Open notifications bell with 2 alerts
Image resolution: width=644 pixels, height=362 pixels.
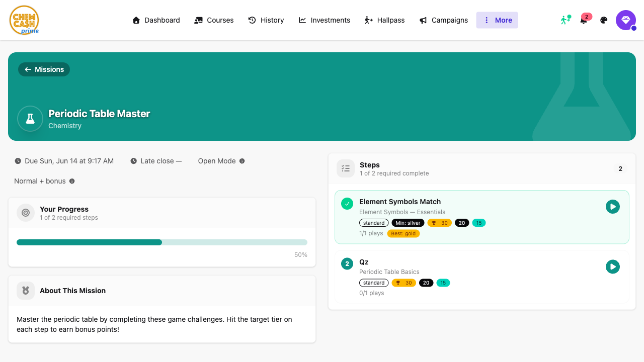point(584,20)
